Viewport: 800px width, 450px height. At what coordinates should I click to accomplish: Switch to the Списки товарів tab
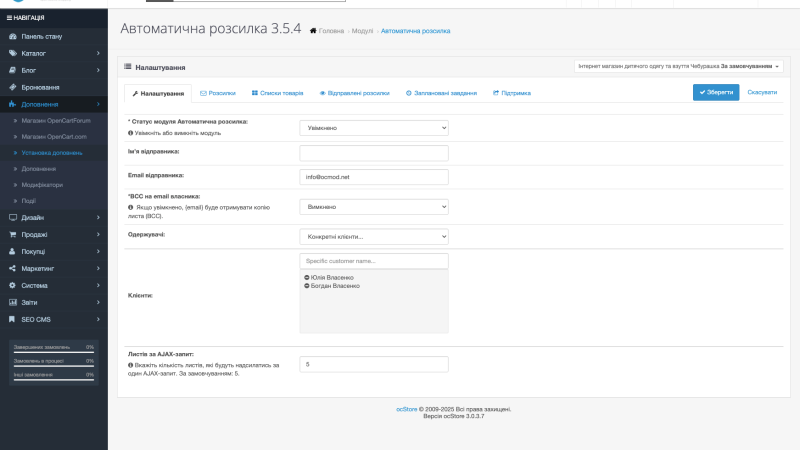click(278, 93)
